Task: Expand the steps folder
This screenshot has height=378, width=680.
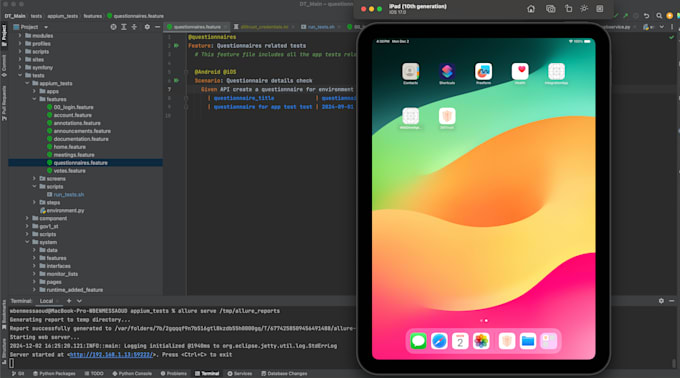Action: [34, 202]
